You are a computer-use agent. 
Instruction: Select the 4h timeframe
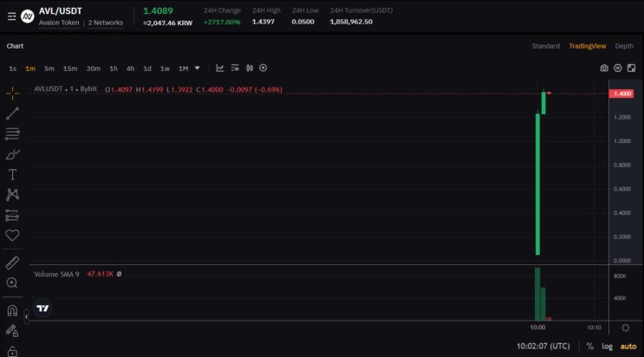[130, 68]
